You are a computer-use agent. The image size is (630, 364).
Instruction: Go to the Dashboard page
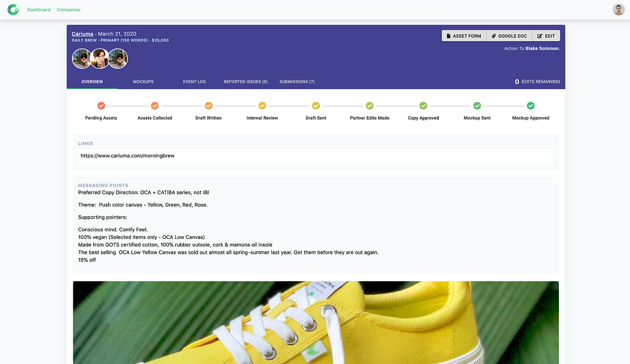pos(39,9)
